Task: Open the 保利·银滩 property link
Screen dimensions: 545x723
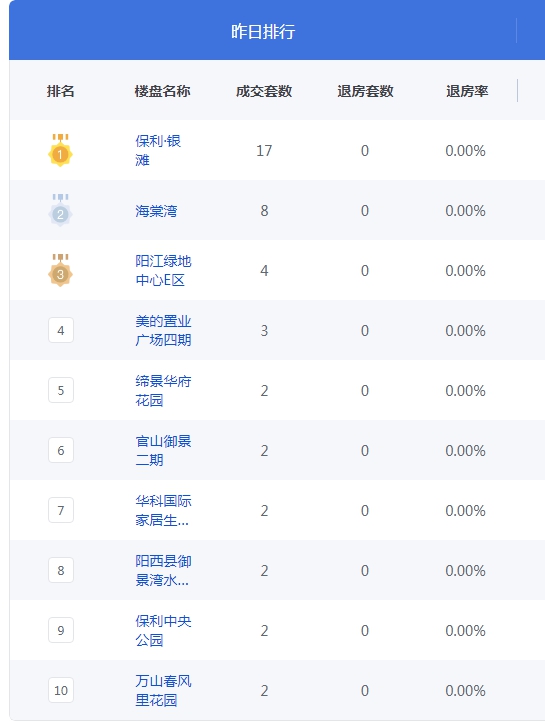Action: (158, 150)
